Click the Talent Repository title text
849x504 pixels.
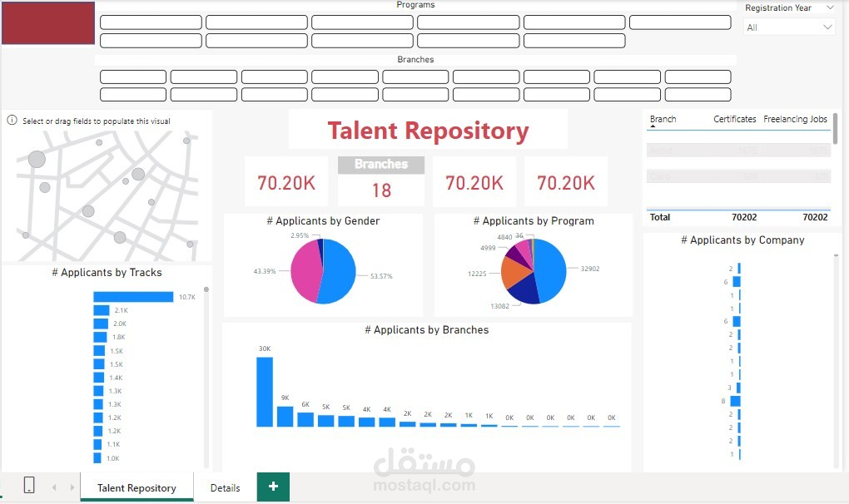coord(428,131)
